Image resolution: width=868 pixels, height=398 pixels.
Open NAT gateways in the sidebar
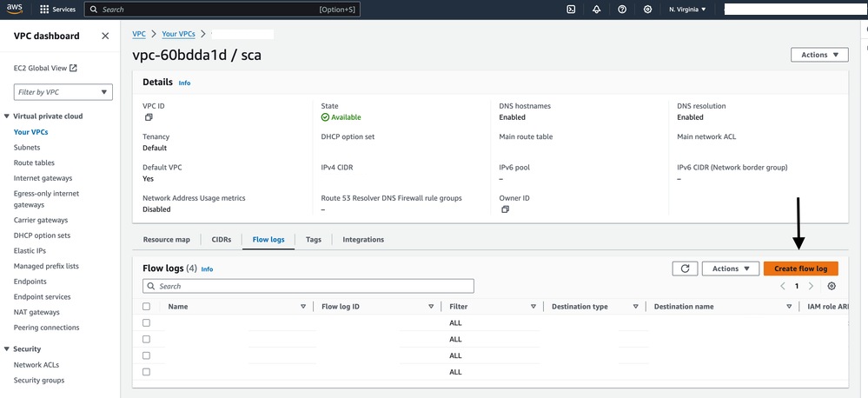pos(36,312)
